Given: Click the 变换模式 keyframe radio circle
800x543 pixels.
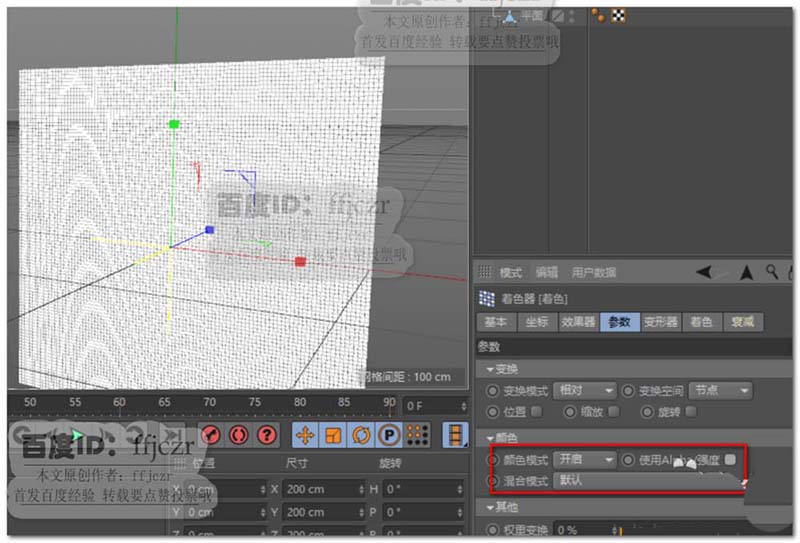Looking at the screenshot, I should click(x=492, y=391).
